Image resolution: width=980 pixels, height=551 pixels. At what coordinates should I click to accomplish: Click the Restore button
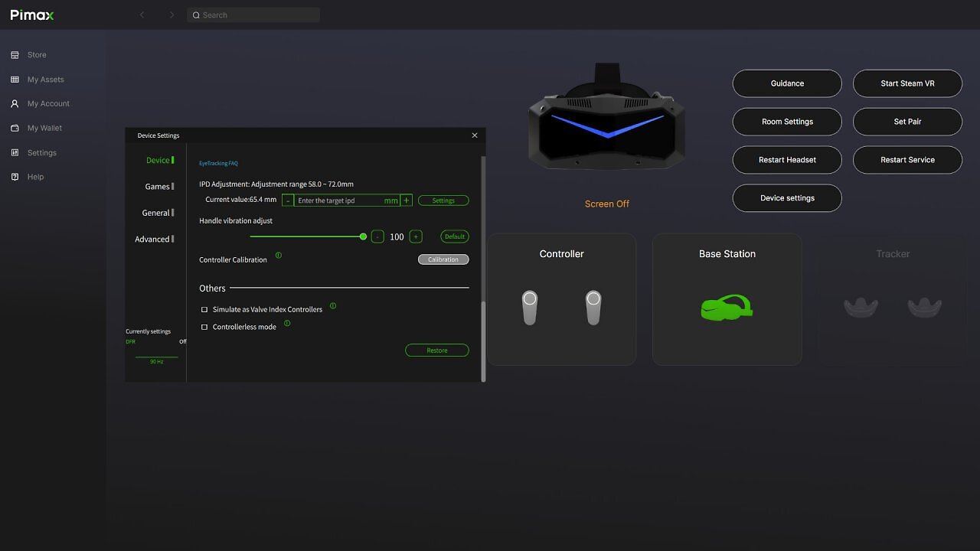[437, 350]
